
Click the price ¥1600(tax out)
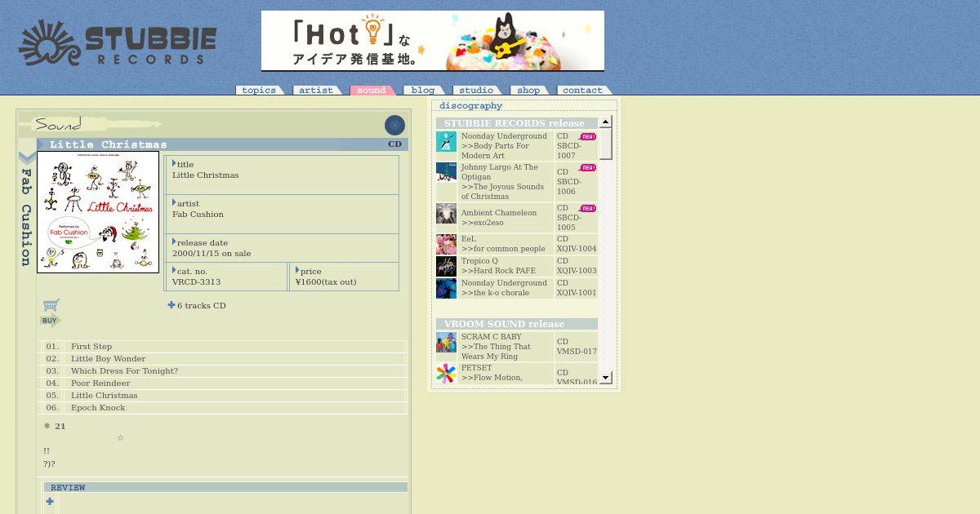[x=326, y=282]
